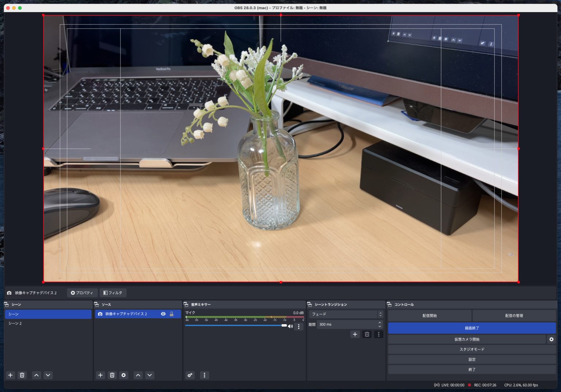Remove selected source with trash icon
Viewport: 561px width, 392px height.
tap(112, 375)
